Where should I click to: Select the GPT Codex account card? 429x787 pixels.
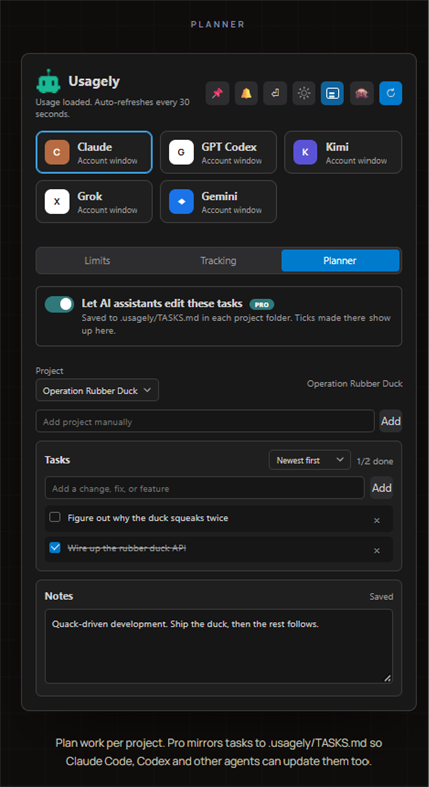(x=218, y=152)
